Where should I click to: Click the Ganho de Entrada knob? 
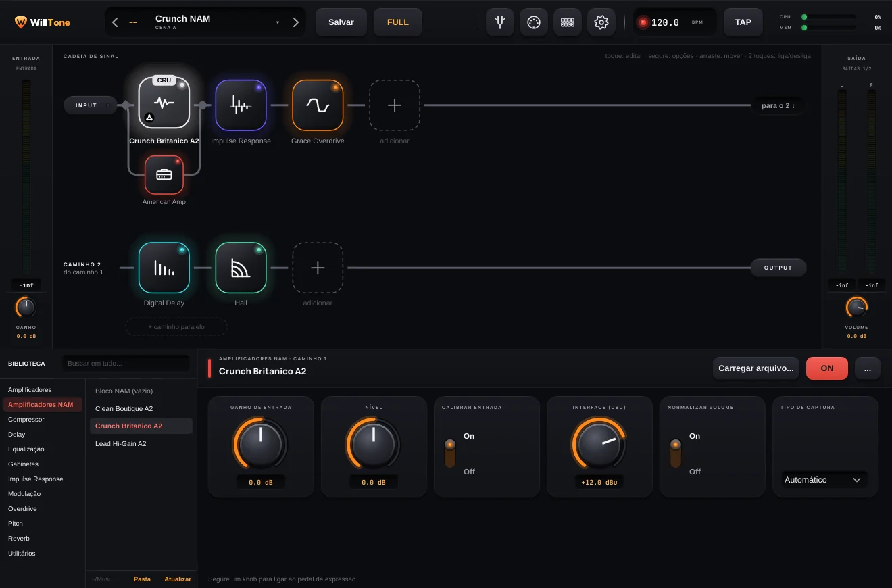click(260, 443)
